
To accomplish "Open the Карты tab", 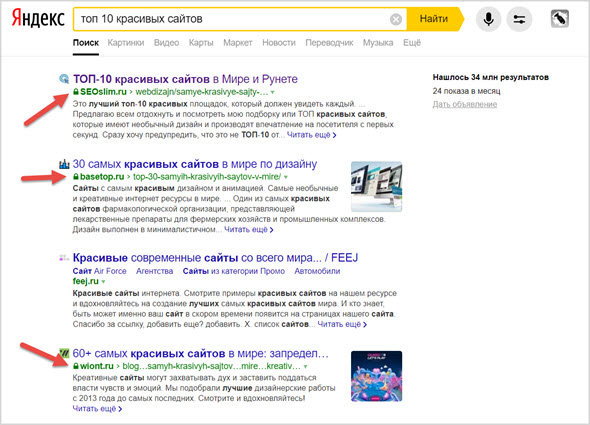I will [201, 43].
